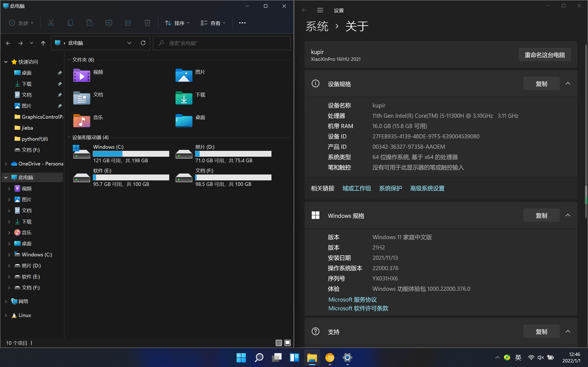Click the Share icon in File Explorer toolbar

[x=128, y=23]
